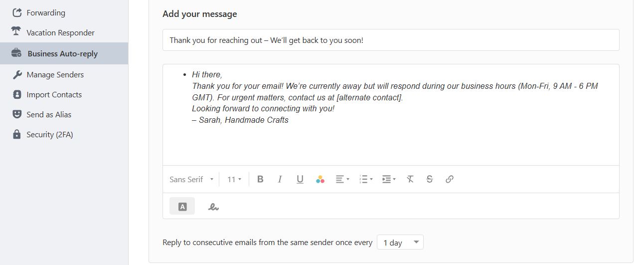Click the strikethrough icon
Viewport: 644px width, 265px height.
click(430, 179)
